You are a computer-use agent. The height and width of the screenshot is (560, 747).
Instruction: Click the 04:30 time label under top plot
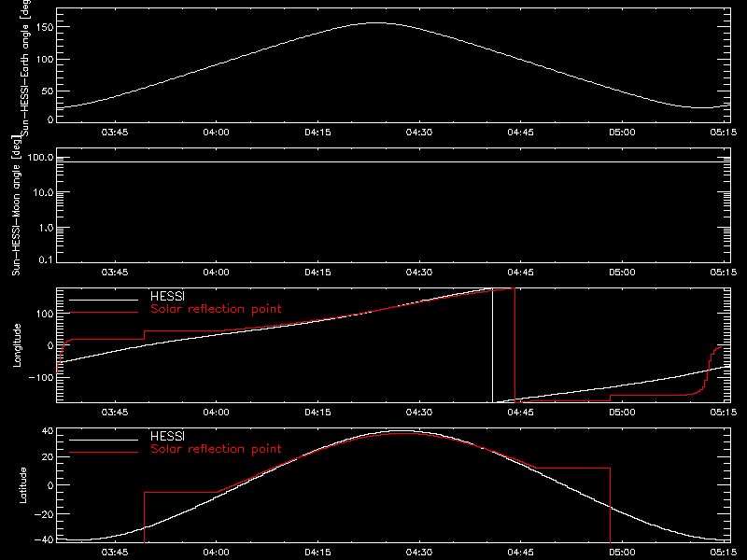[419, 133]
